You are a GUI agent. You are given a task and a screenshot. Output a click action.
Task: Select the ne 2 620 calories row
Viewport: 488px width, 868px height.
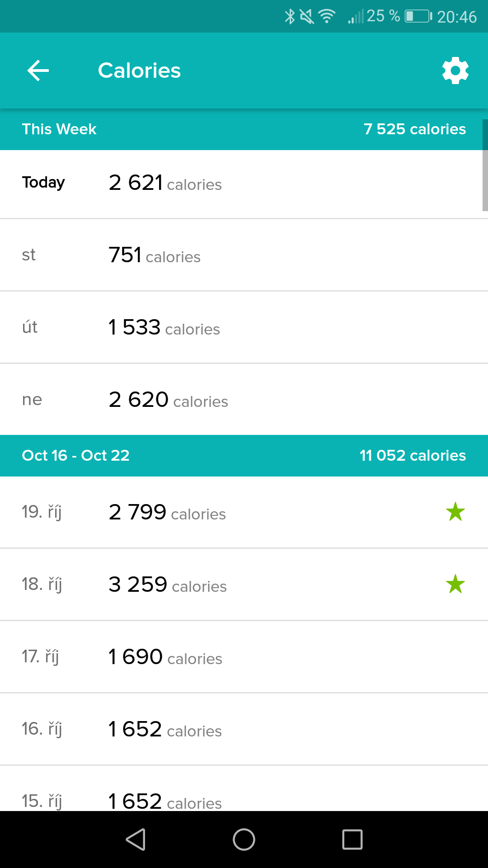[244, 400]
